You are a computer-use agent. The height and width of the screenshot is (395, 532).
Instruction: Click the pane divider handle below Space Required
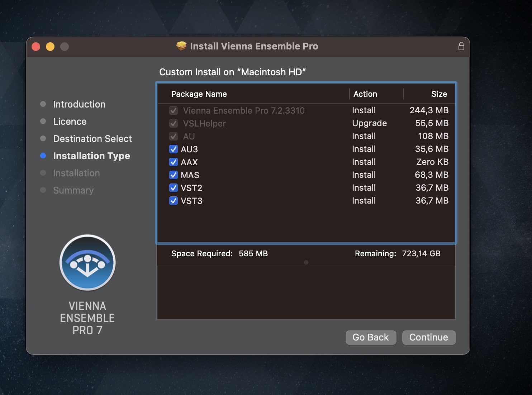[x=306, y=262]
